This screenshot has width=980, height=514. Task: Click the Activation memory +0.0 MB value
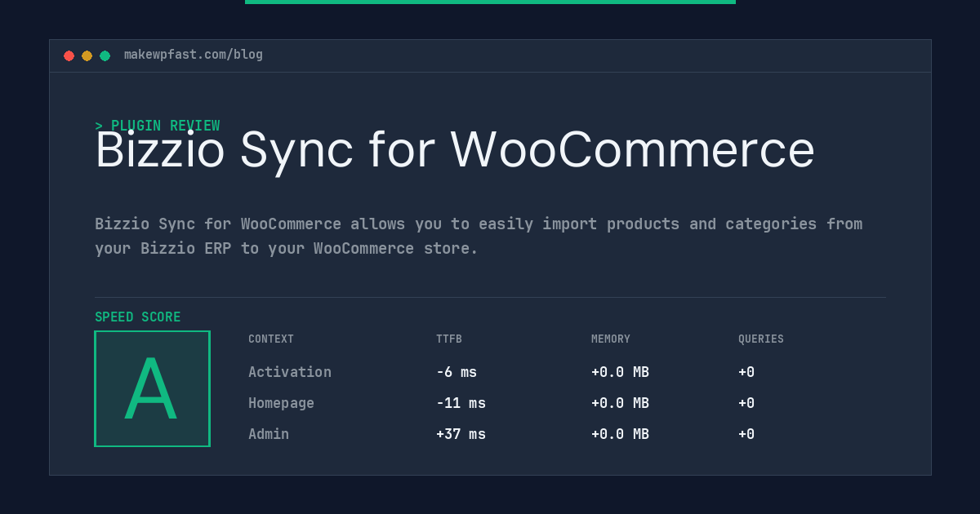[620, 372]
